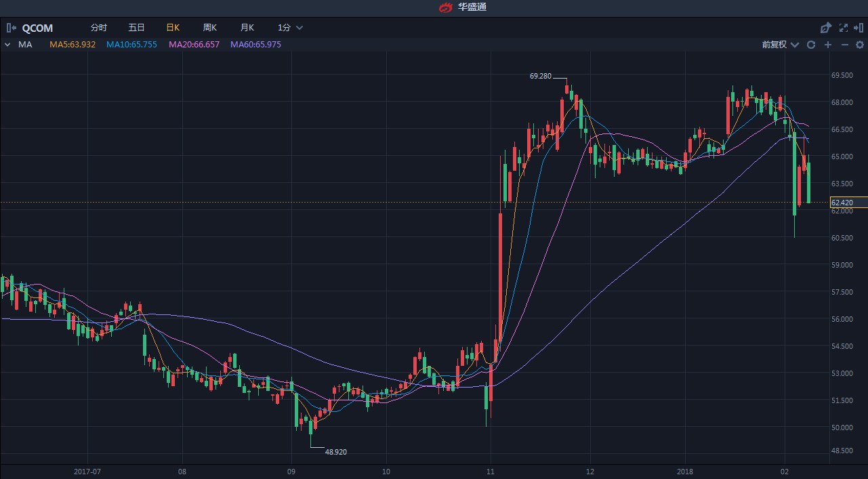Zoom out the chart with minus icon
The image size is (868, 479).
coord(844,45)
